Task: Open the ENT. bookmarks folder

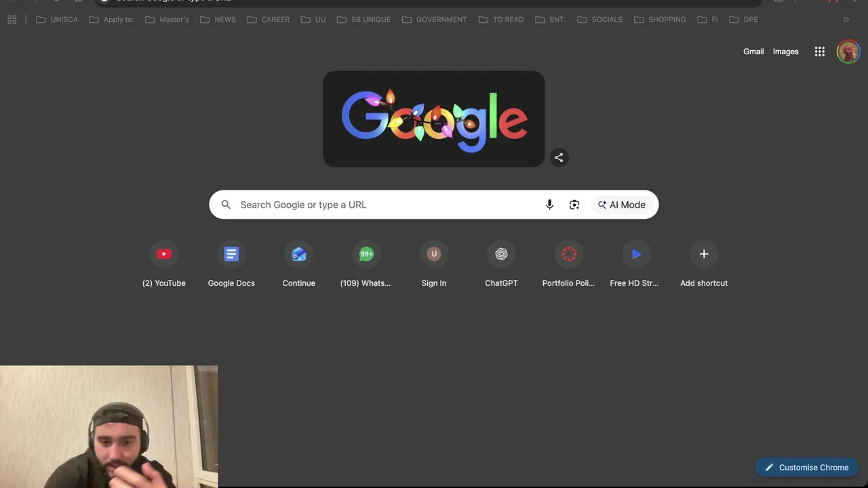Action: (x=551, y=20)
